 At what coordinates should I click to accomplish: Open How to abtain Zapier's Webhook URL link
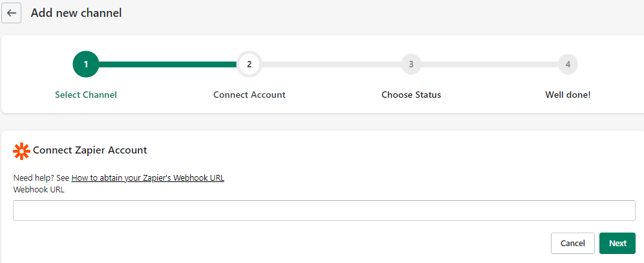[148, 177]
